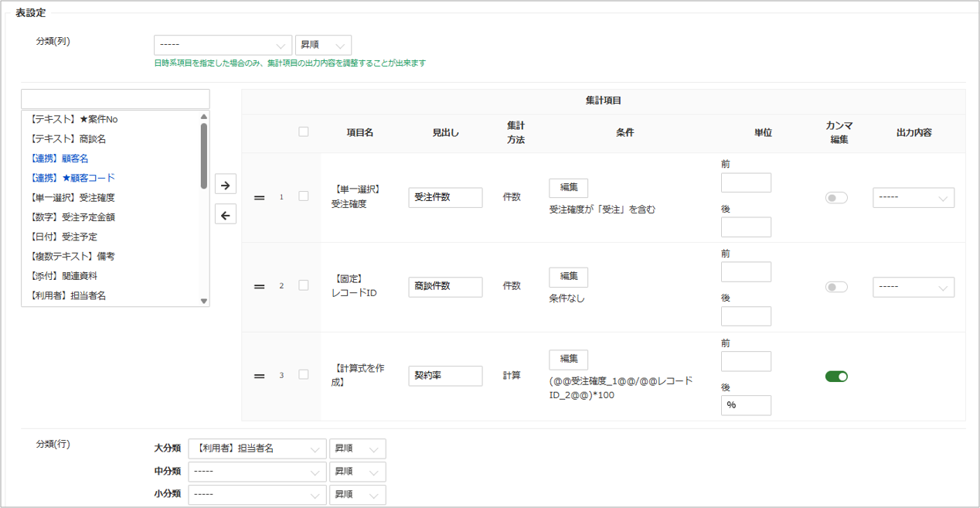Open 出力内容 dropdown for 受注件数 row

(x=913, y=198)
